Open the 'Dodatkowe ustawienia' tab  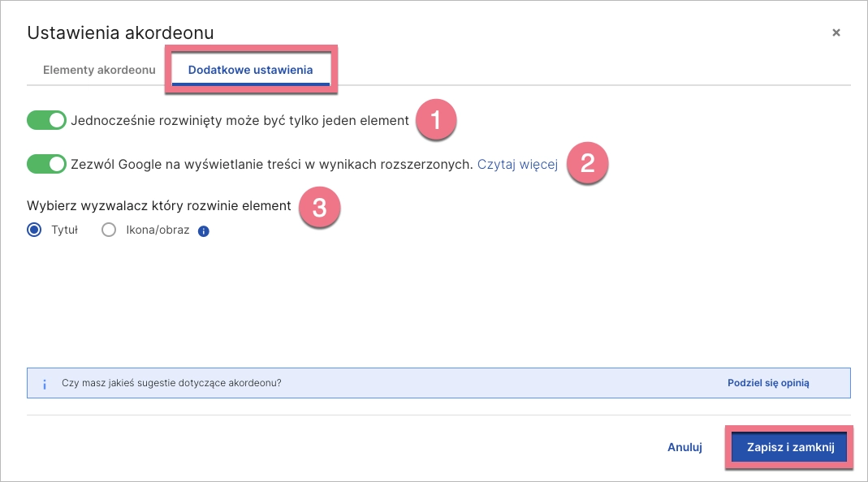tap(250, 70)
